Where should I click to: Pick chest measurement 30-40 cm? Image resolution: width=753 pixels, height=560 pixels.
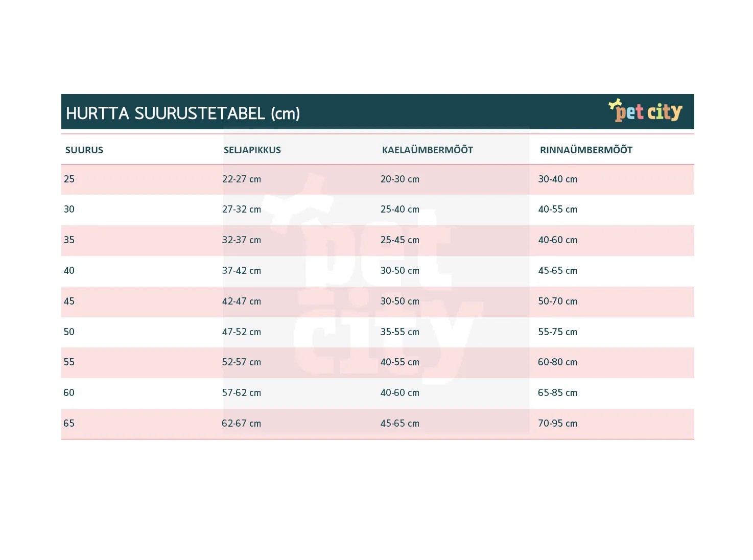coord(558,179)
